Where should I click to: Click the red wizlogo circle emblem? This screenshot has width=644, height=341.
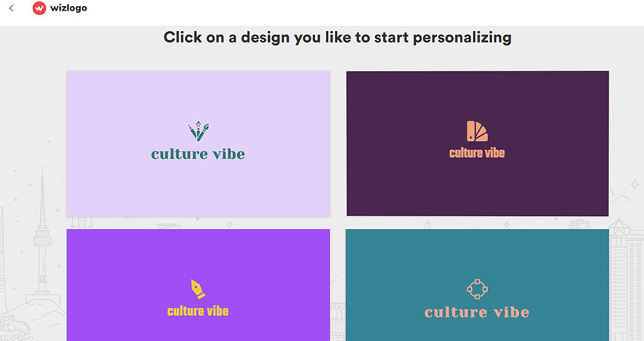click(x=39, y=8)
